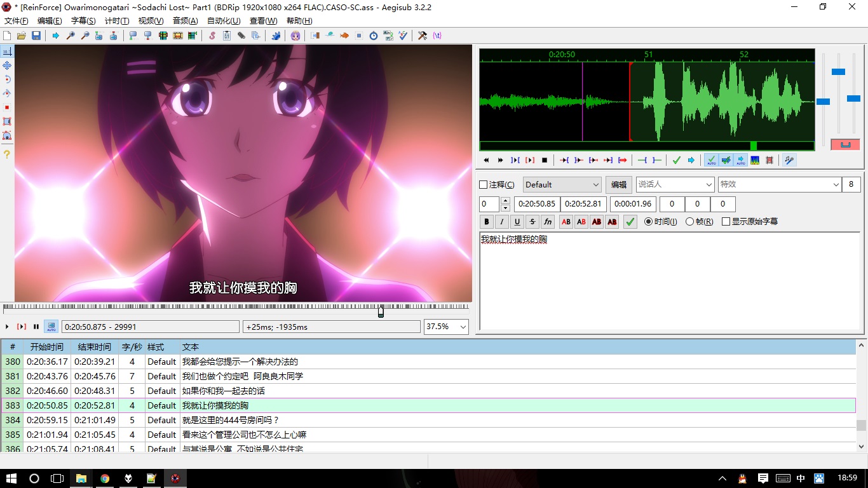Click the video seek bar handle
Image resolution: width=868 pixels, height=488 pixels.
(x=381, y=311)
